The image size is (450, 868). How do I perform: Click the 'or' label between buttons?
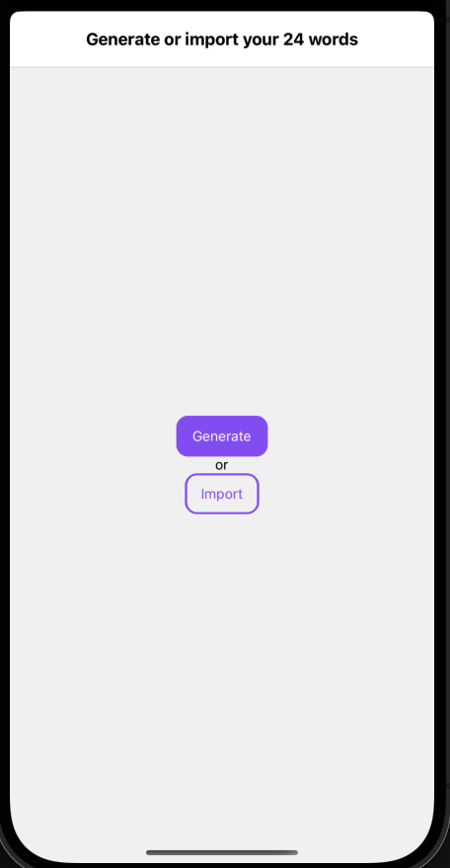(221, 465)
